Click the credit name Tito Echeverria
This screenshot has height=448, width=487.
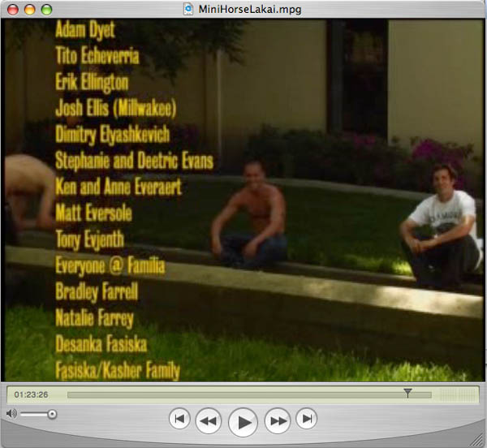(97, 55)
